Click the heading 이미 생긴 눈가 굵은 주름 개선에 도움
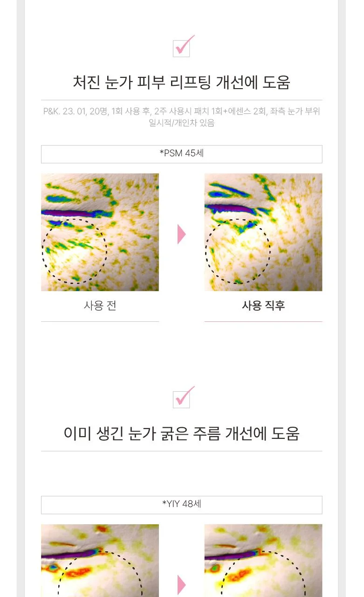 182,433
